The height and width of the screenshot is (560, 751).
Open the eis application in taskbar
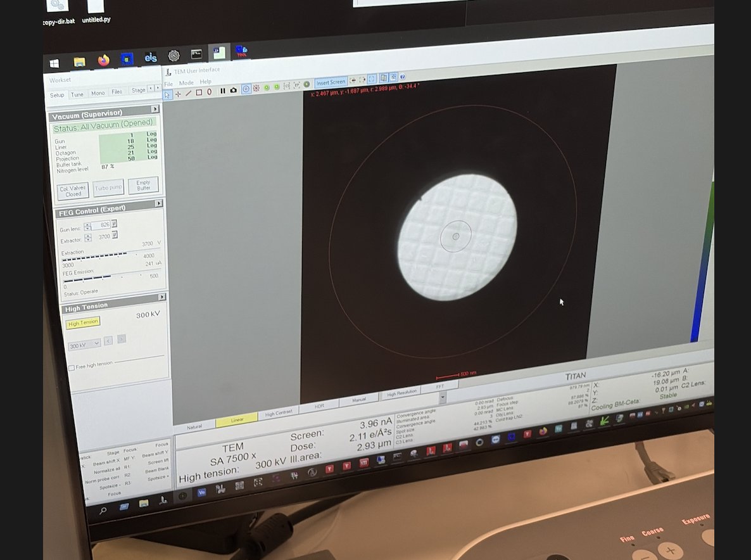pyautogui.click(x=151, y=58)
